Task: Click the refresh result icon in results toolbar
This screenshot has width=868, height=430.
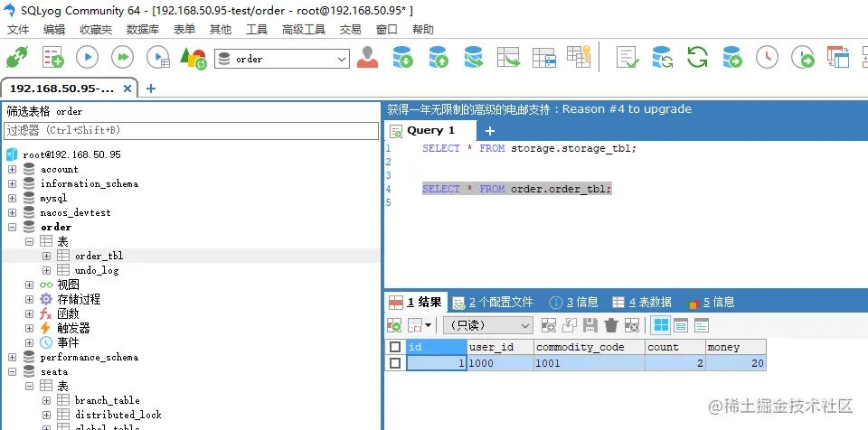Action: [394, 325]
